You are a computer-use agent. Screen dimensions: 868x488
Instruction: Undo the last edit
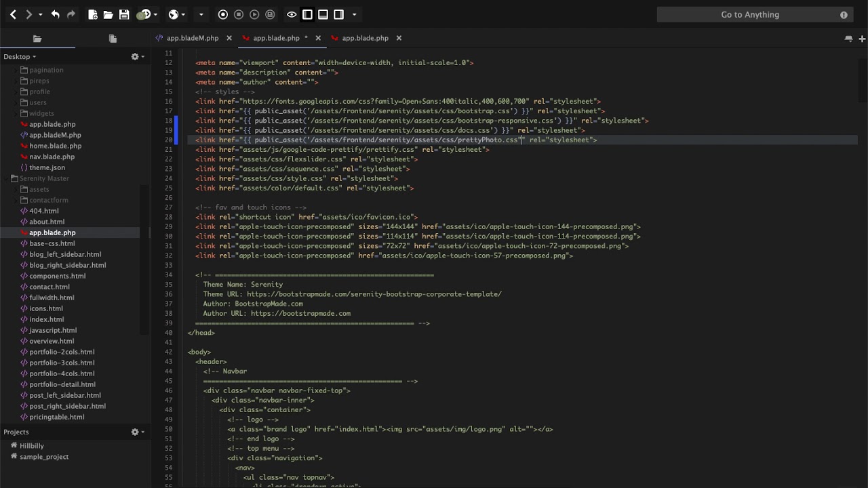(x=55, y=14)
